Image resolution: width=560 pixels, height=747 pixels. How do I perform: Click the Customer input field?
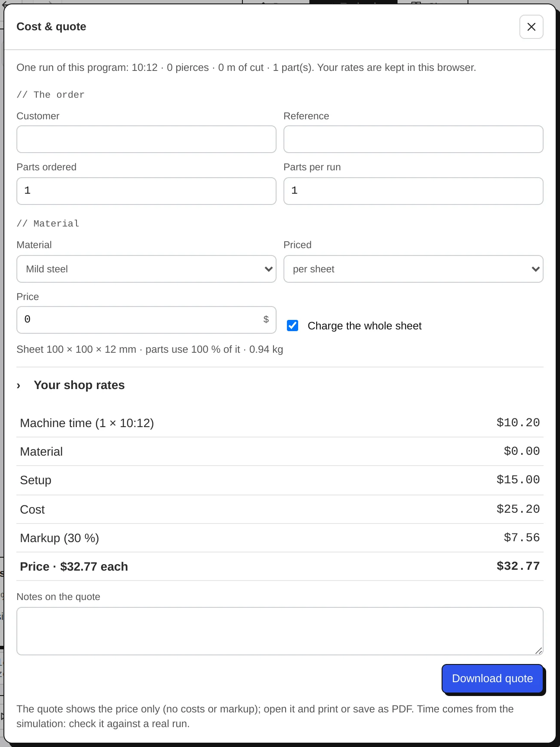[146, 139]
